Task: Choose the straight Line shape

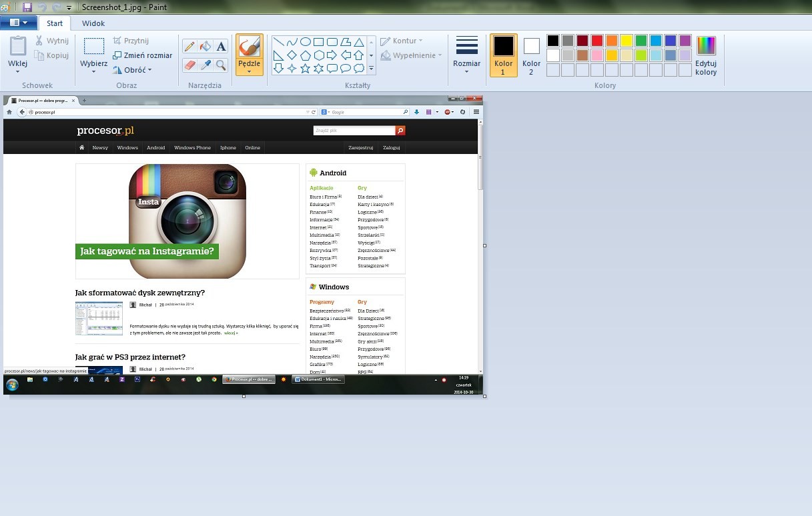Action: coord(279,42)
